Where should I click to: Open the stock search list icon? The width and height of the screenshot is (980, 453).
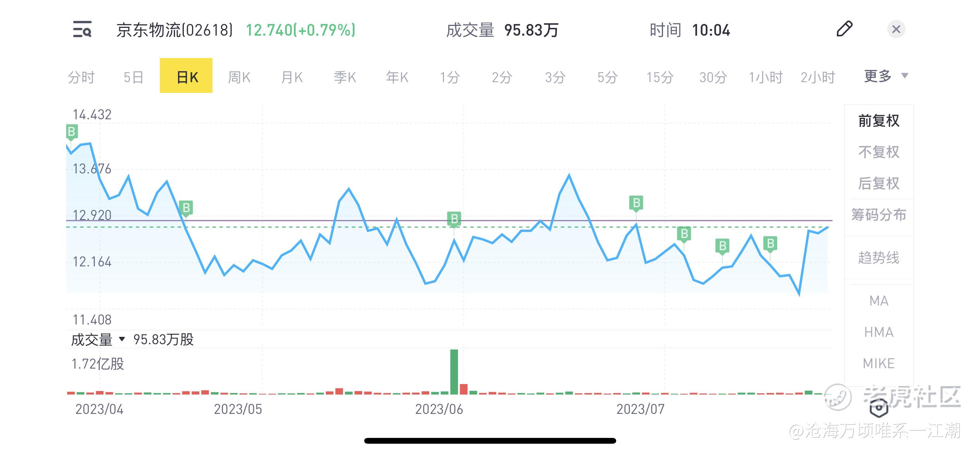coord(82,29)
